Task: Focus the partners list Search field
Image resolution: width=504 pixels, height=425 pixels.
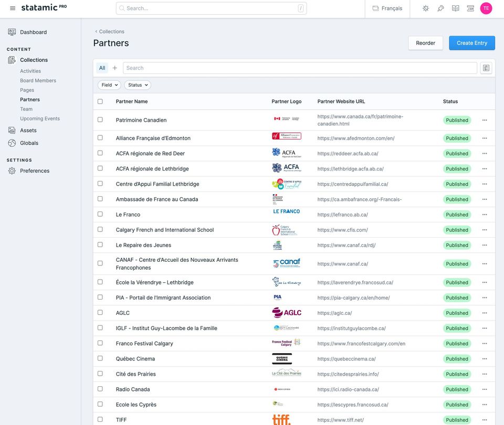Action: (x=299, y=68)
